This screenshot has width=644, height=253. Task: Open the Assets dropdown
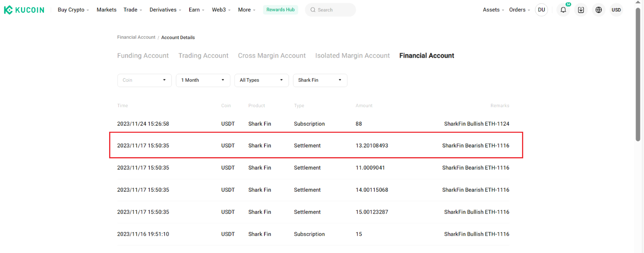493,10
